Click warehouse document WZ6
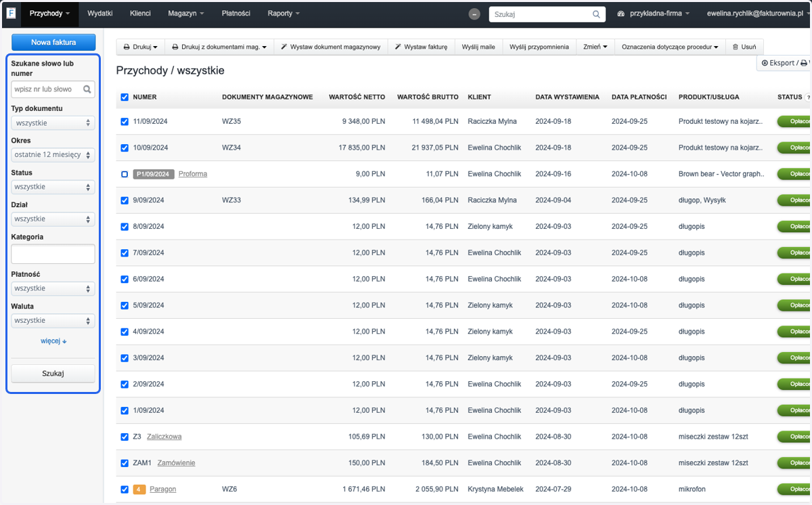 pos(229,489)
